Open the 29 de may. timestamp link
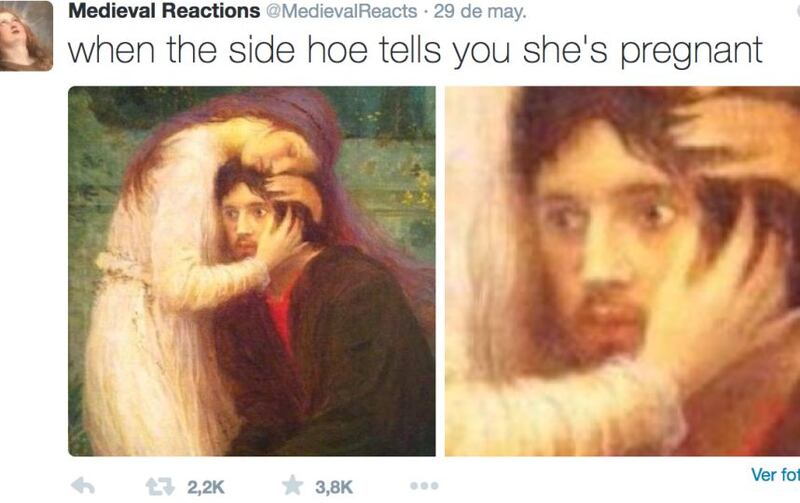 479,11
